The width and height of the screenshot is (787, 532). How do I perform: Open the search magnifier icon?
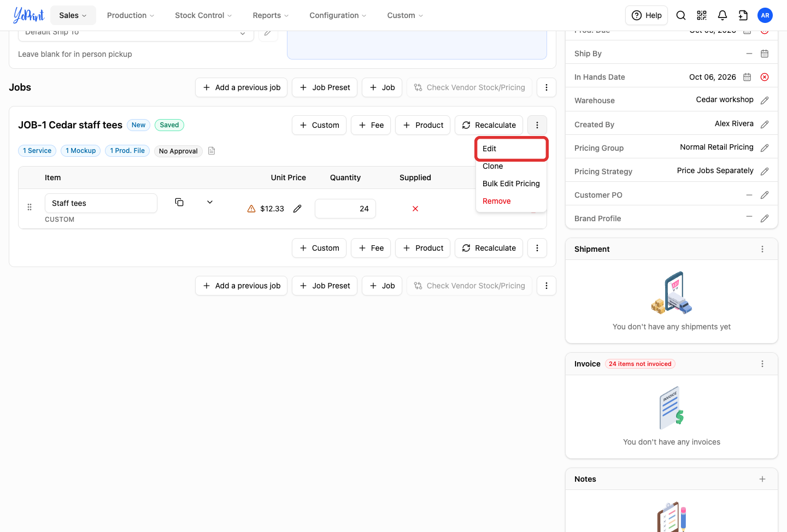click(681, 15)
